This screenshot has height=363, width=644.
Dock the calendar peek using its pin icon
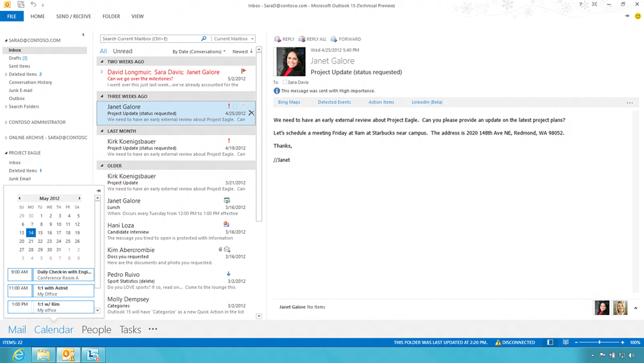99,191
